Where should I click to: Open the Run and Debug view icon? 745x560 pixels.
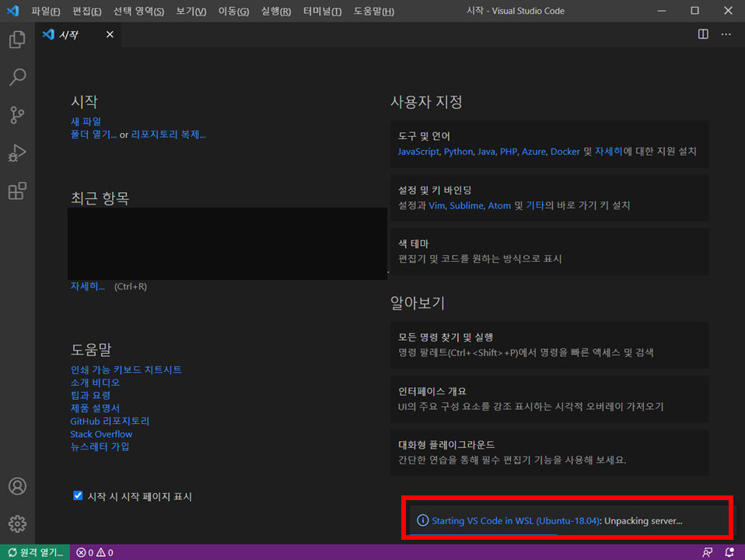tap(17, 153)
